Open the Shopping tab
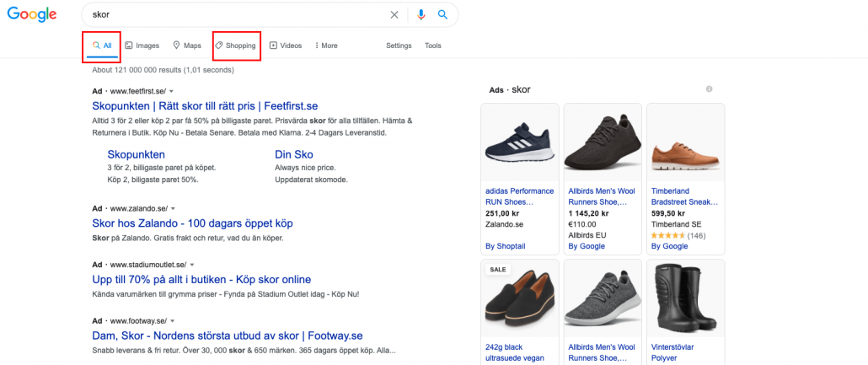 pyautogui.click(x=236, y=46)
